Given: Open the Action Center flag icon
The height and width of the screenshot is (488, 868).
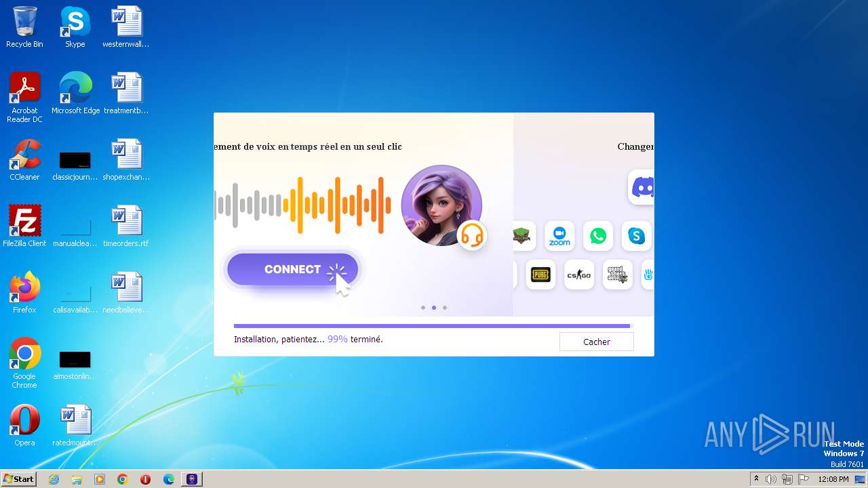Looking at the screenshot, I should click(x=804, y=479).
